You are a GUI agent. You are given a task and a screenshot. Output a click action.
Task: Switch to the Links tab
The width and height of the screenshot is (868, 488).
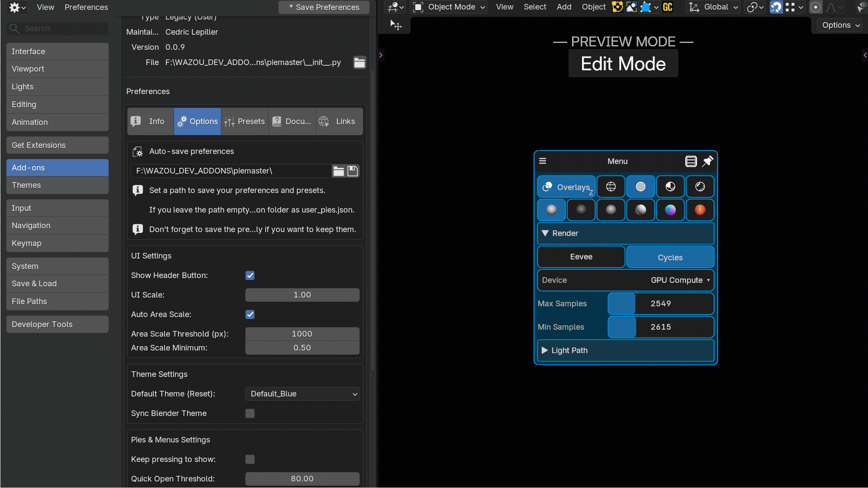tap(339, 121)
